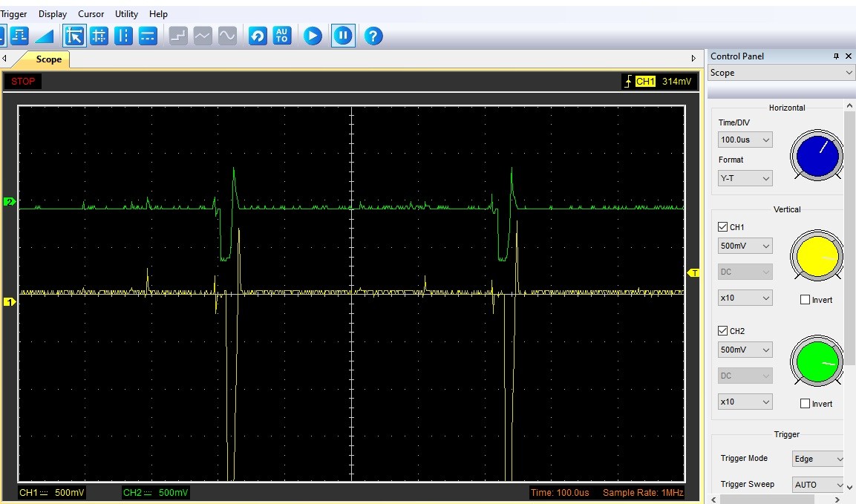Click the AUTO setup toolbar icon
856x504 pixels.
point(281,36)
